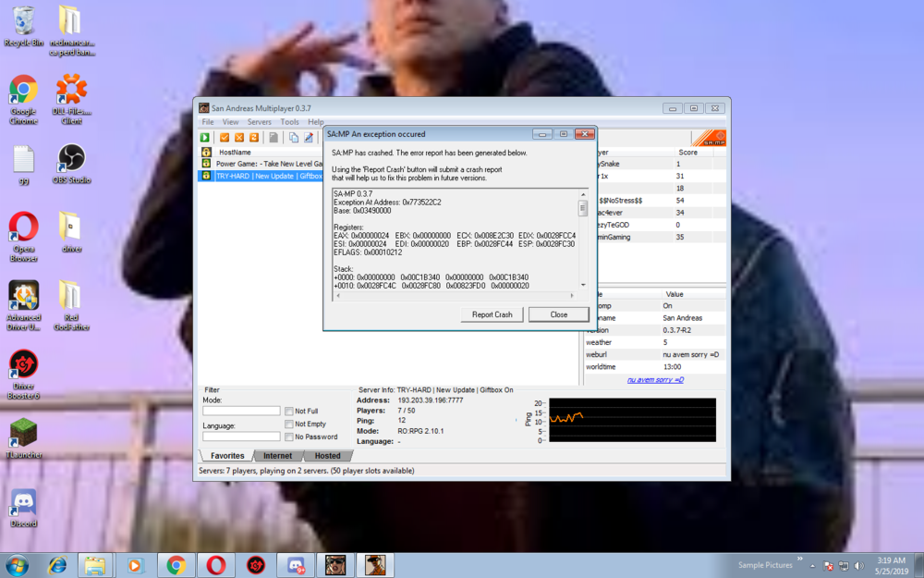Click the Close button in crash dialog
The width and height of the screenshot is (924, 578).
point(559,314)
